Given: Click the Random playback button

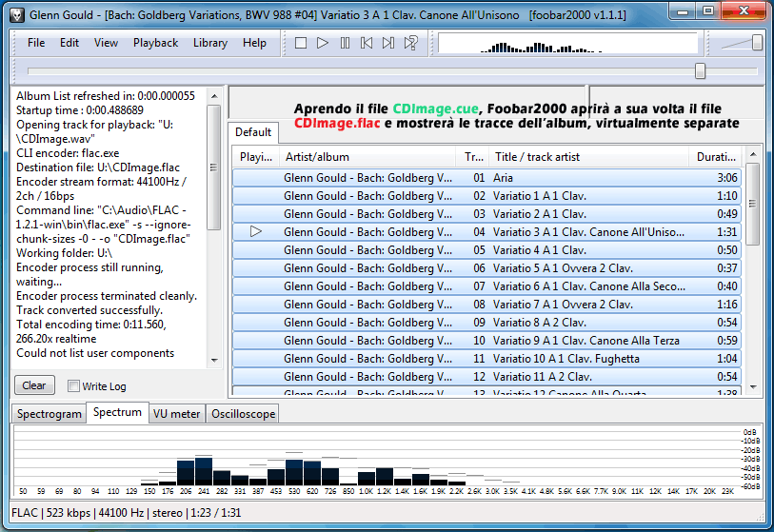Looking at the screenshot, I should (410, 43).
